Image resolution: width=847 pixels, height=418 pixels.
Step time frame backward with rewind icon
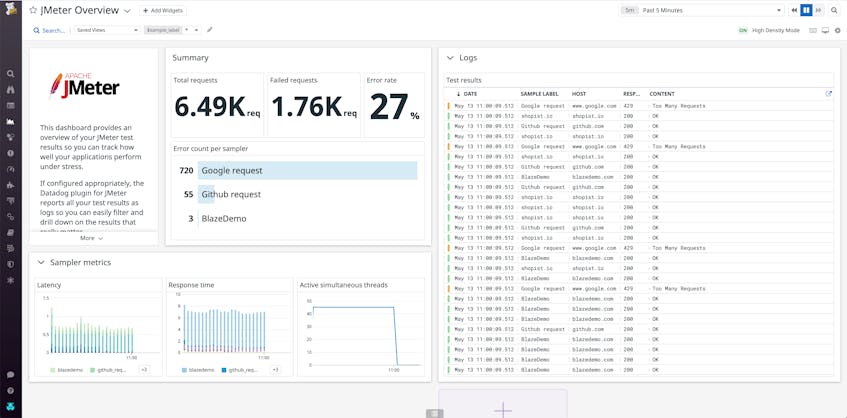tap(794, 10)
